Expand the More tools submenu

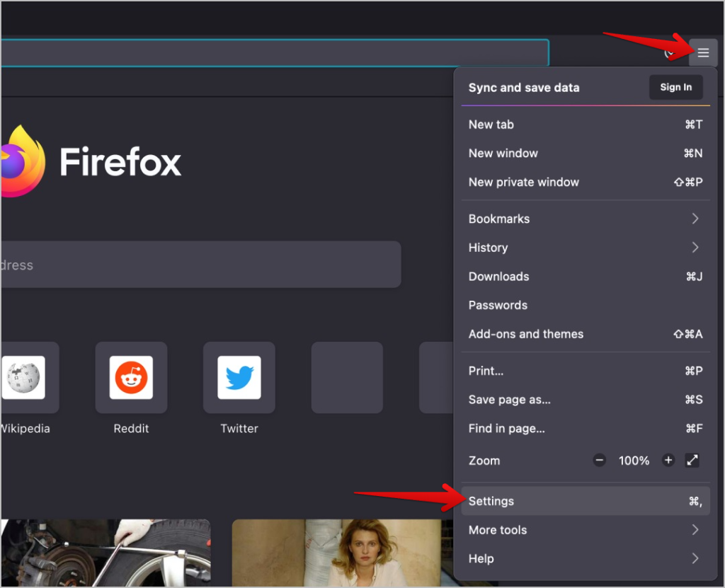click(586, 530)
